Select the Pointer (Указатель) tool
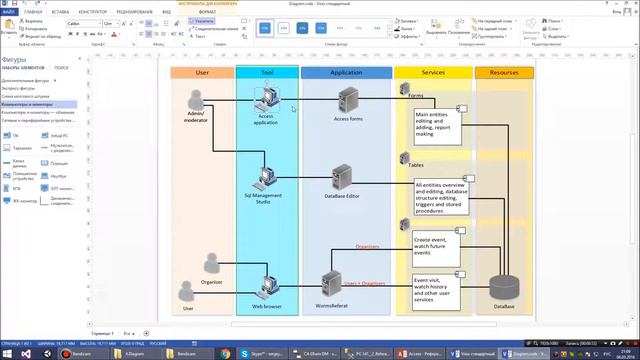The width and height of the screenshot is (640, 360). [x=202, y=21]
